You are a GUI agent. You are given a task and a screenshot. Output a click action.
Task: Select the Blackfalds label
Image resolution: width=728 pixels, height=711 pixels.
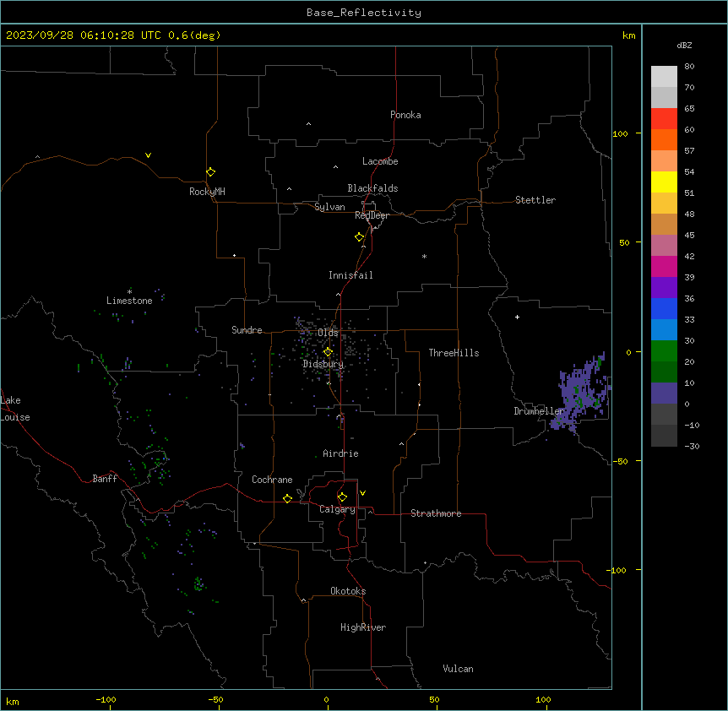[372, 188]
